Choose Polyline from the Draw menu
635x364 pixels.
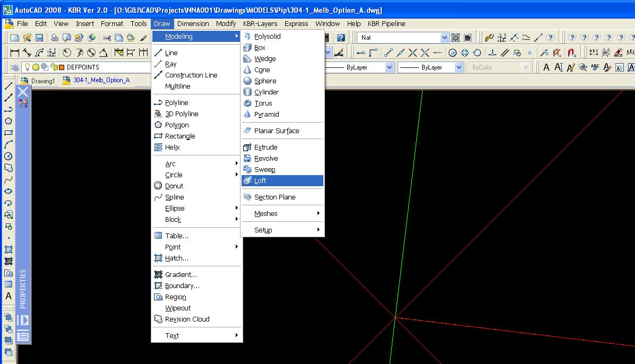[x=197, y=102]
